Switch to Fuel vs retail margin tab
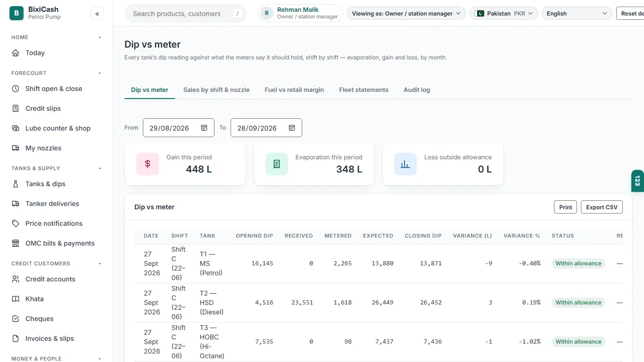 coord(294,90)
